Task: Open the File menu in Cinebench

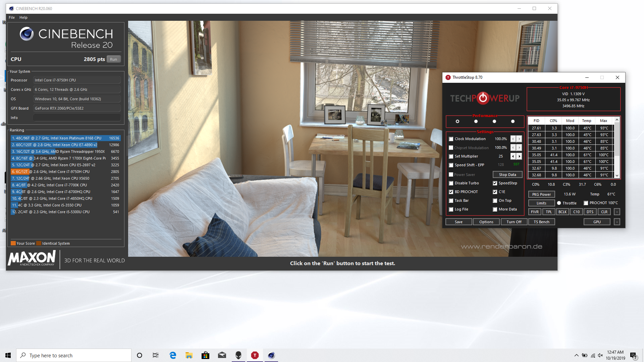Action: [12, 17]
